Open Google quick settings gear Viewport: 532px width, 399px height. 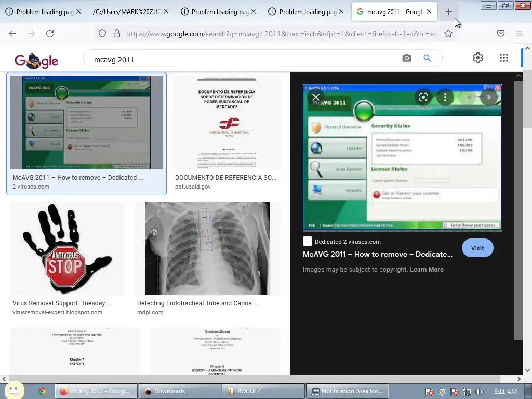click(x=478, y=58)
